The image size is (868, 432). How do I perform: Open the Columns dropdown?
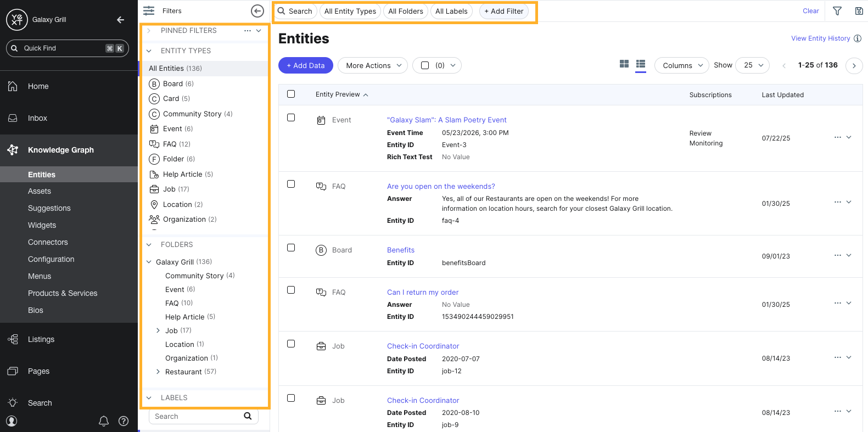tap(682, 65)
